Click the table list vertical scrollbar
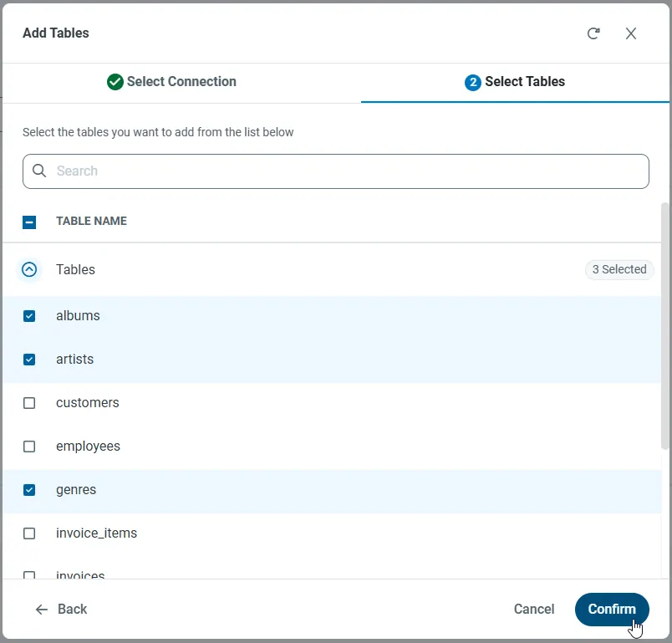Image resolution: width=672 pixels, height=643 pixels. pyautogui.click(x=665, y=326)
